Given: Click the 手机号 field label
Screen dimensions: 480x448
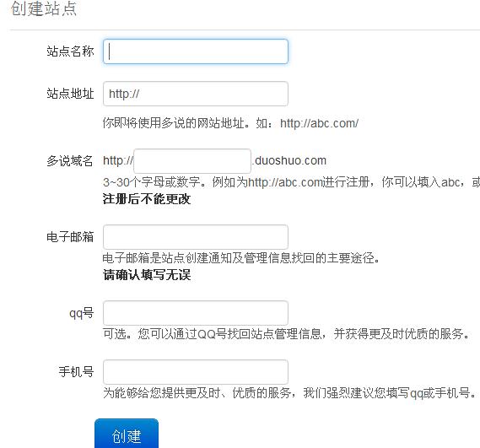Looking at the screenshot, I should click(x=76, y=372).
